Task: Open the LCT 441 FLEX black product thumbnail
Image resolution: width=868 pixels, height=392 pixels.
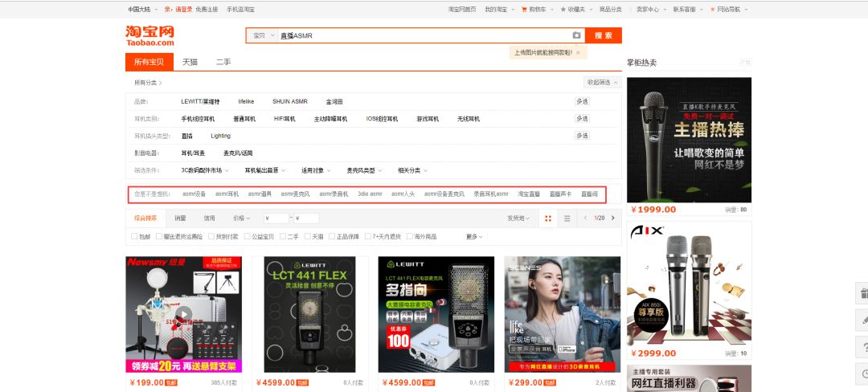Action: [310, 315]
